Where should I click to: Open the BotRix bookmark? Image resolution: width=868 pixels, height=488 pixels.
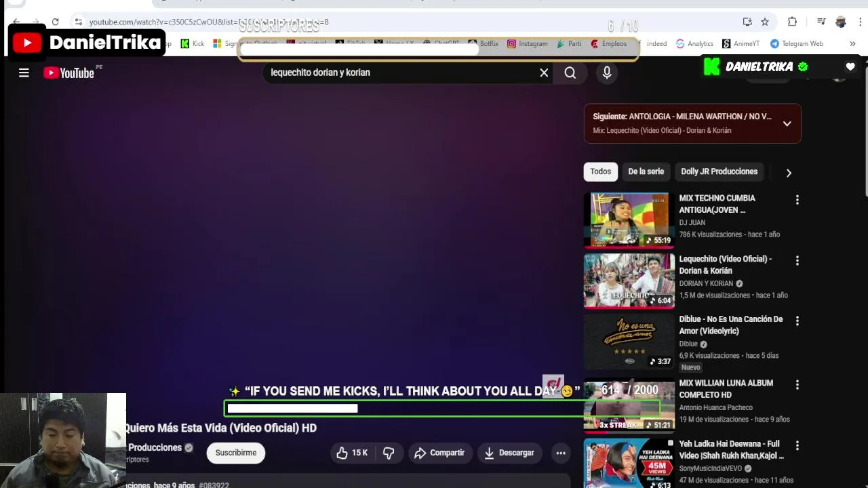484,43
